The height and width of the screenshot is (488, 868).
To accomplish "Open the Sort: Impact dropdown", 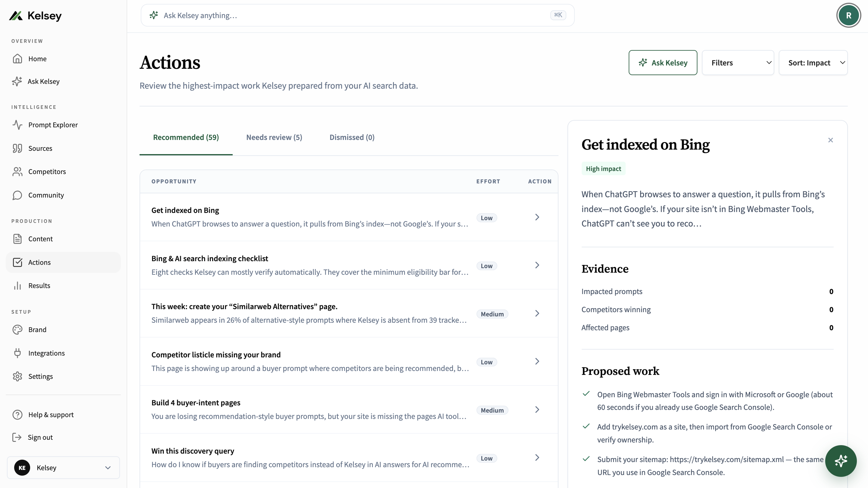I will coord(813,63).
